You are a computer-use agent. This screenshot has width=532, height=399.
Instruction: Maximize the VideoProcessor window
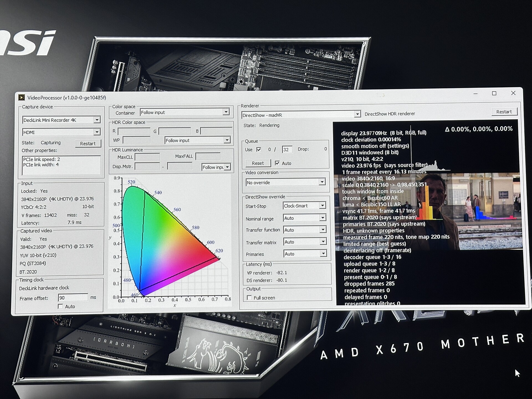494,93
